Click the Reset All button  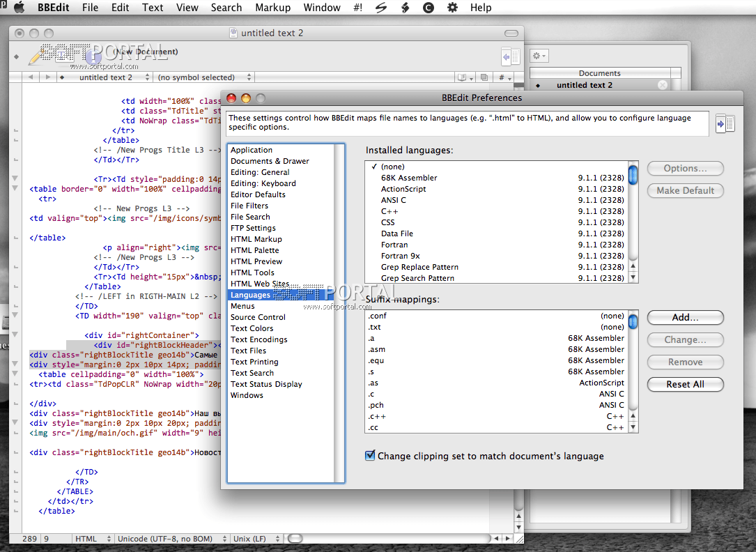click(685, 385)
